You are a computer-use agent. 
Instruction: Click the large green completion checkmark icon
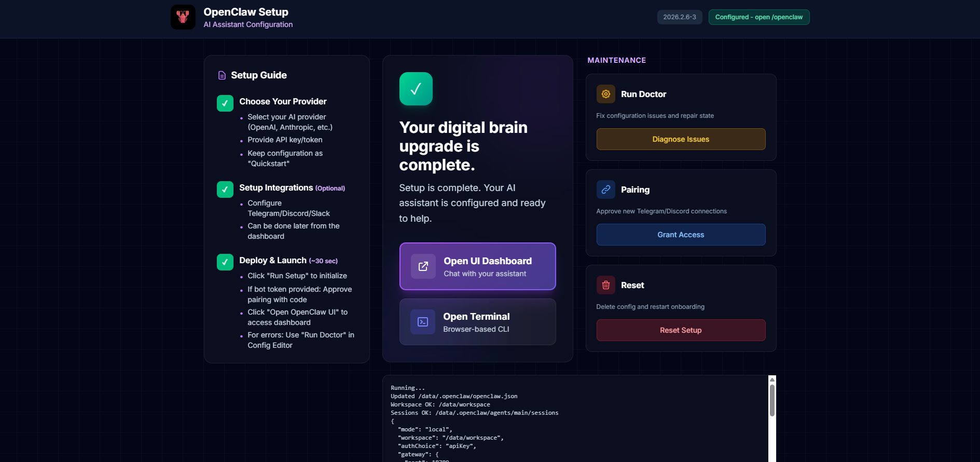[x=416, y=89]
